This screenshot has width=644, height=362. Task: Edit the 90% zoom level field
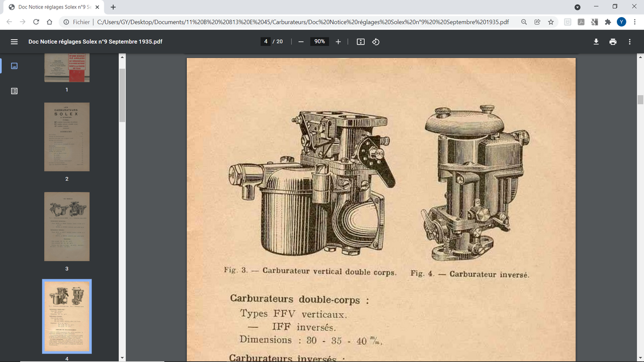[319, 42]
